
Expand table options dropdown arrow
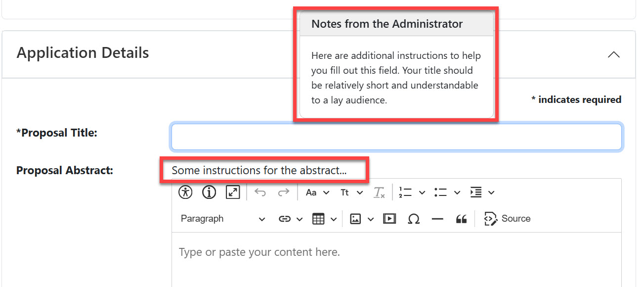[334, 219]
